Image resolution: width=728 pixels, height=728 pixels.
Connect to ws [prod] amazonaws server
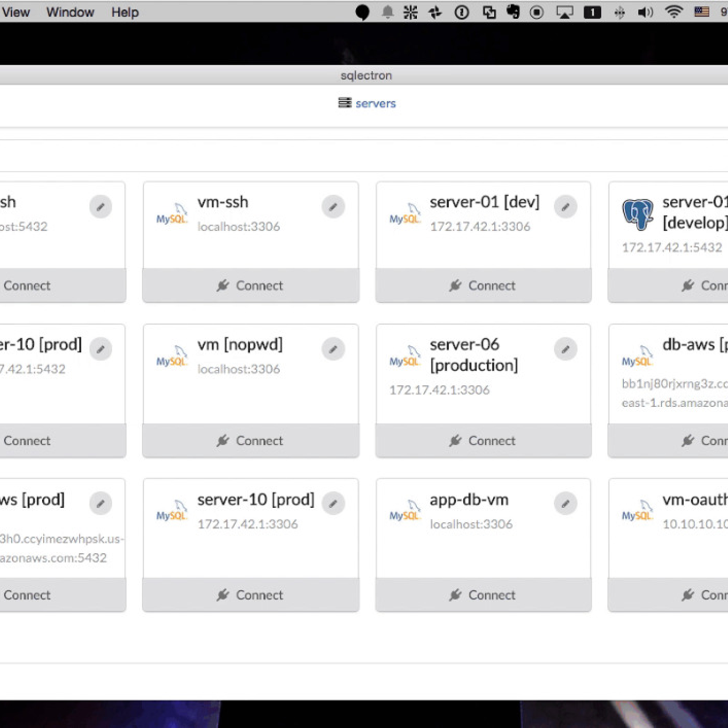coord(63,595)
